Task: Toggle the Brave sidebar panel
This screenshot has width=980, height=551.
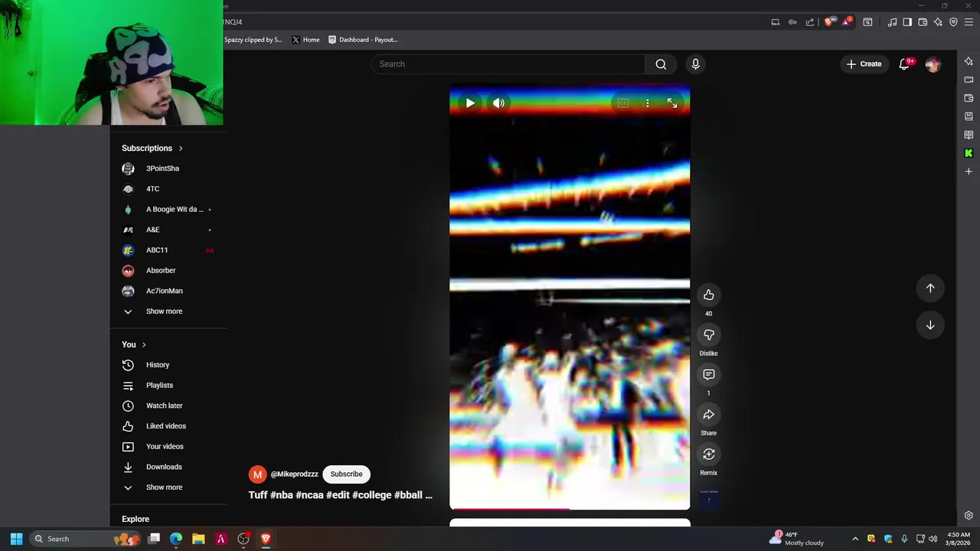Action: [x=907, y=22]
